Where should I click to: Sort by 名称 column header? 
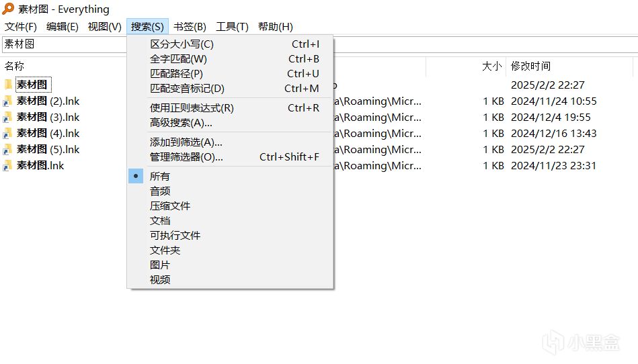click(14, 66)
